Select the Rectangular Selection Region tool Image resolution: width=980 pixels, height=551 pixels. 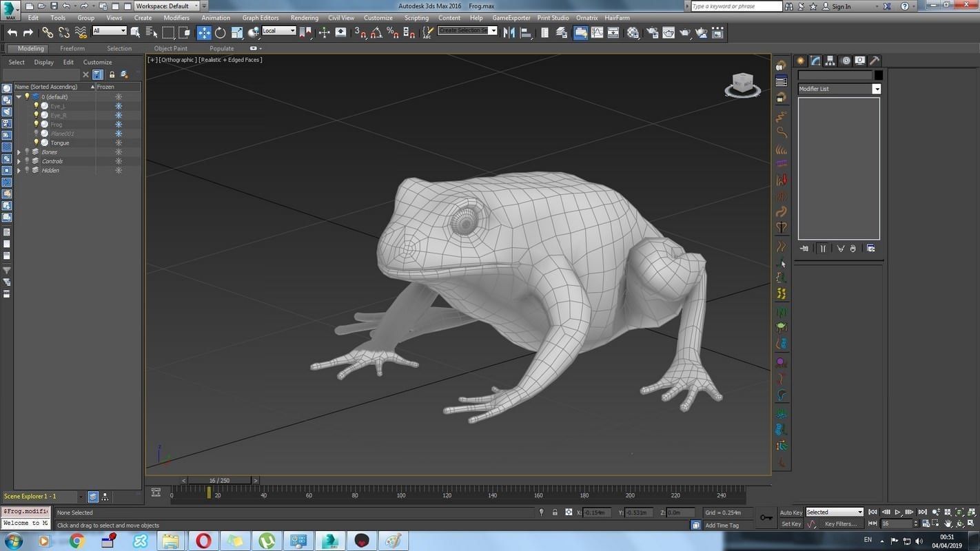(168, 32)
